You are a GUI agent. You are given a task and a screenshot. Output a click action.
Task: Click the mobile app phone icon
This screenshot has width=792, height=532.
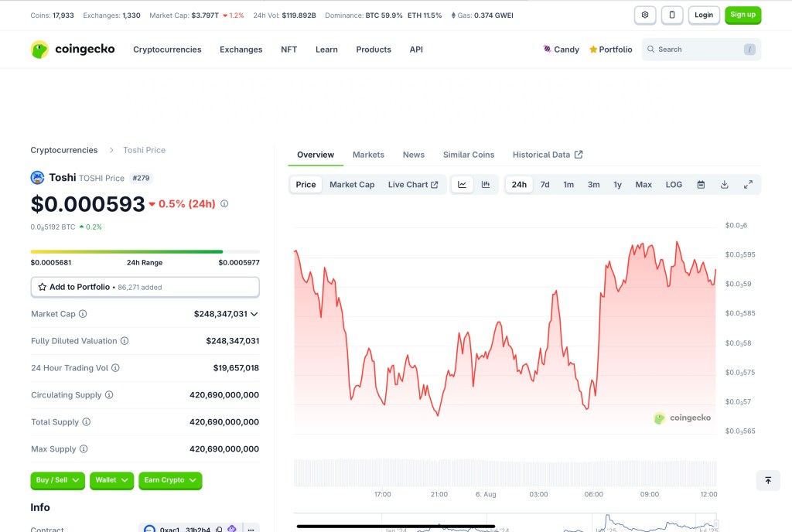tap(672, 15)
